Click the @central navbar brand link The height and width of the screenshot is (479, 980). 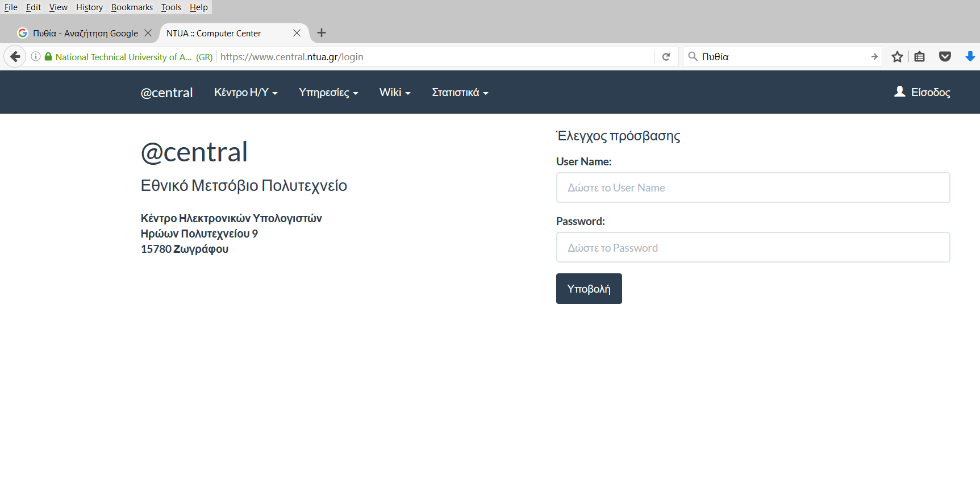pos(167,93)
